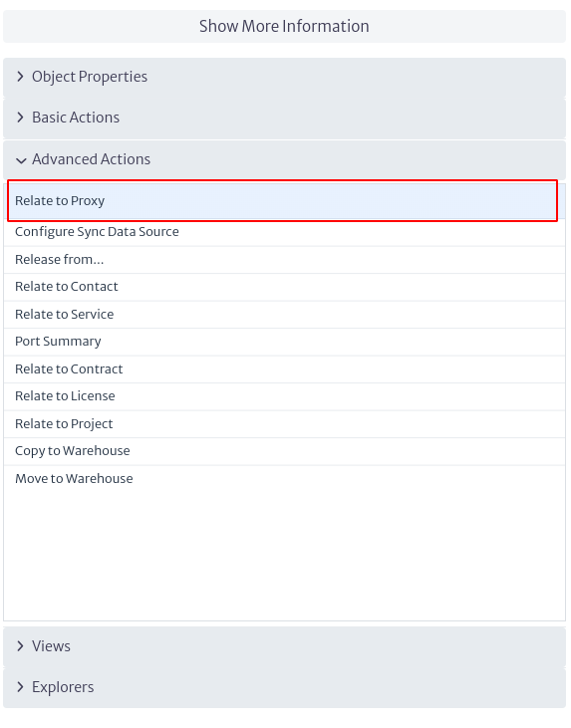Screen dimensions: 571x728
Task: Open the Port Summary action
Action: point(284,342)
